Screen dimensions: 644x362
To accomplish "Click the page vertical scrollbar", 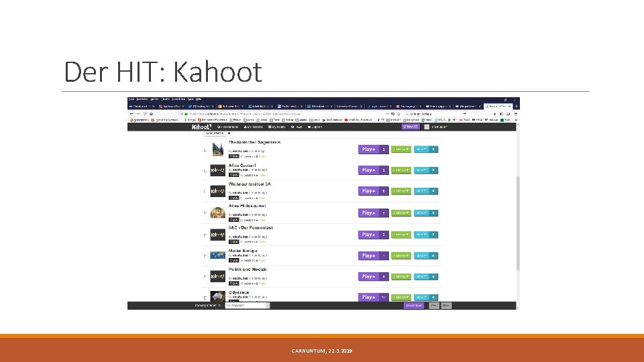I will click(518, 222).
